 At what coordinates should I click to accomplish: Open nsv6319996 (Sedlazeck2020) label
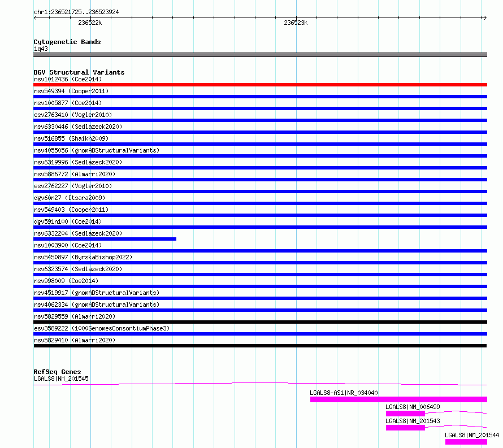(78, 162)
